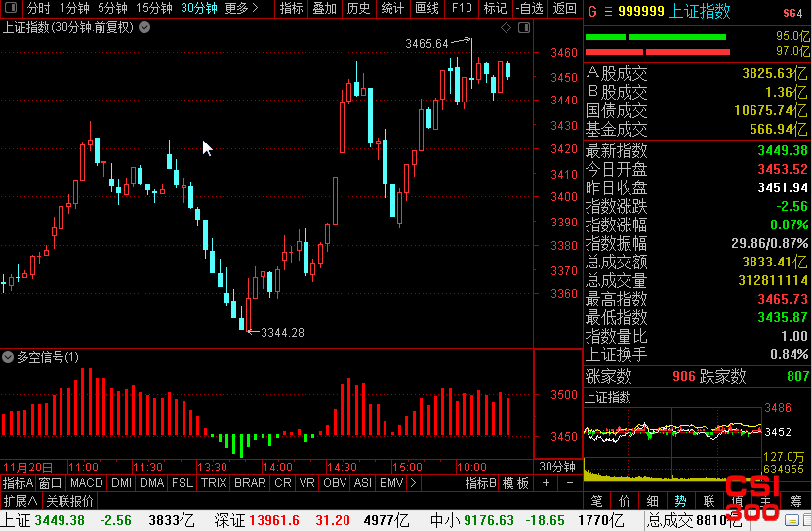Zoom in the chart with plus

point(547,483)
